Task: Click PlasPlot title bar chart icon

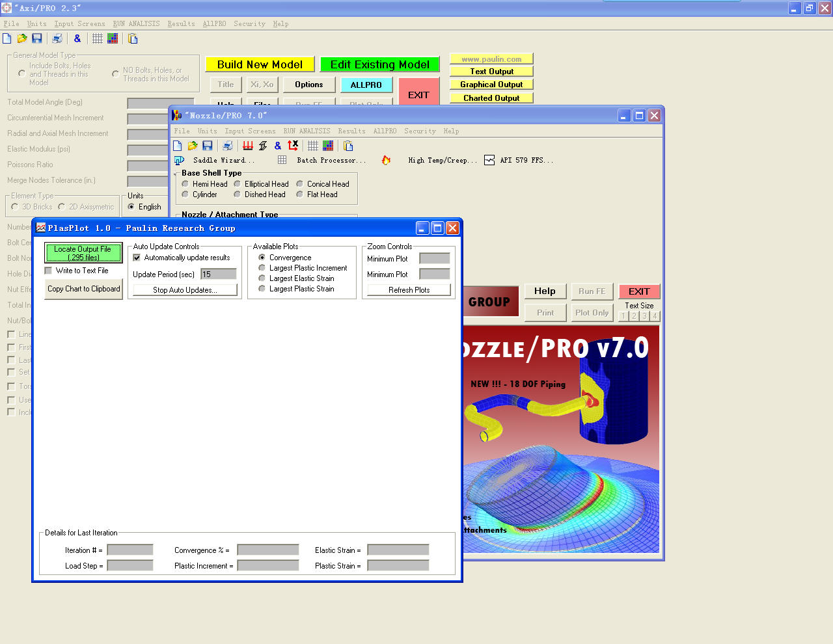Action: 40,228
